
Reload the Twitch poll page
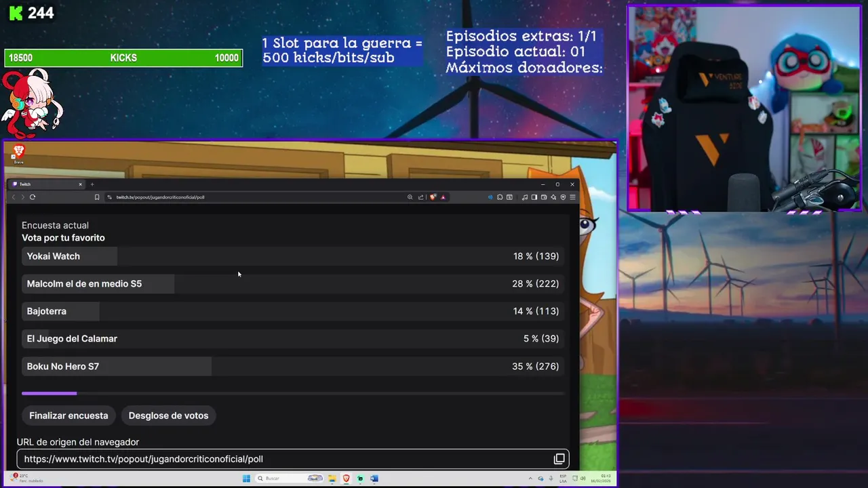tap(32, 197)
